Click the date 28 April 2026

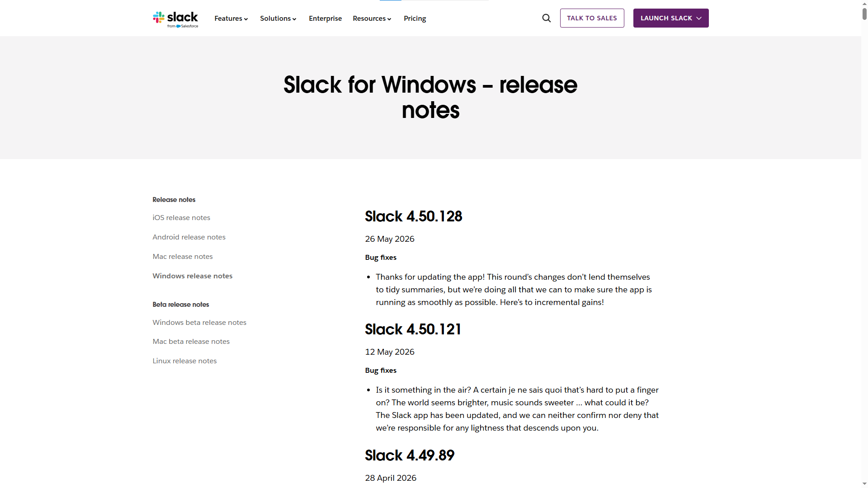(391, 478)
